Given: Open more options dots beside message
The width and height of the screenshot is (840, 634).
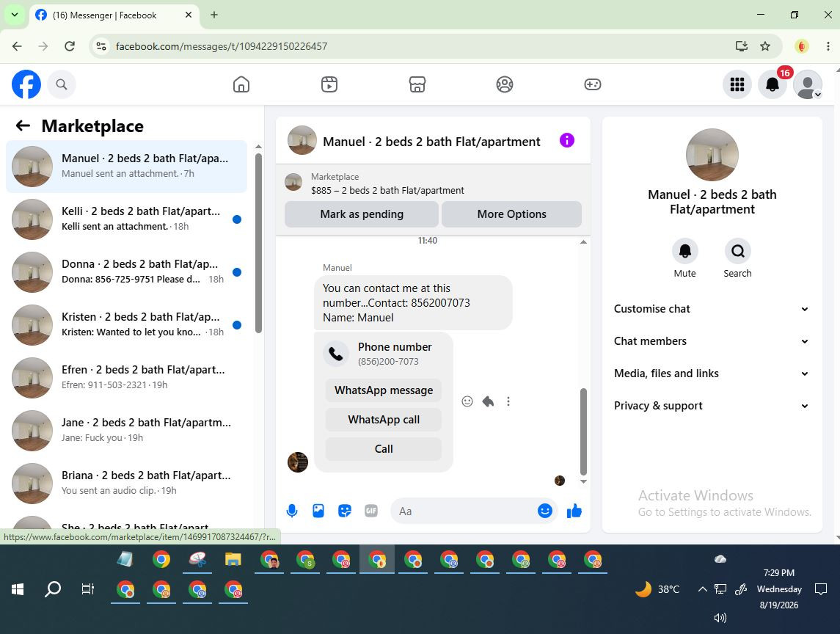Looking at the screenshot, I should [x=508, y=401].
